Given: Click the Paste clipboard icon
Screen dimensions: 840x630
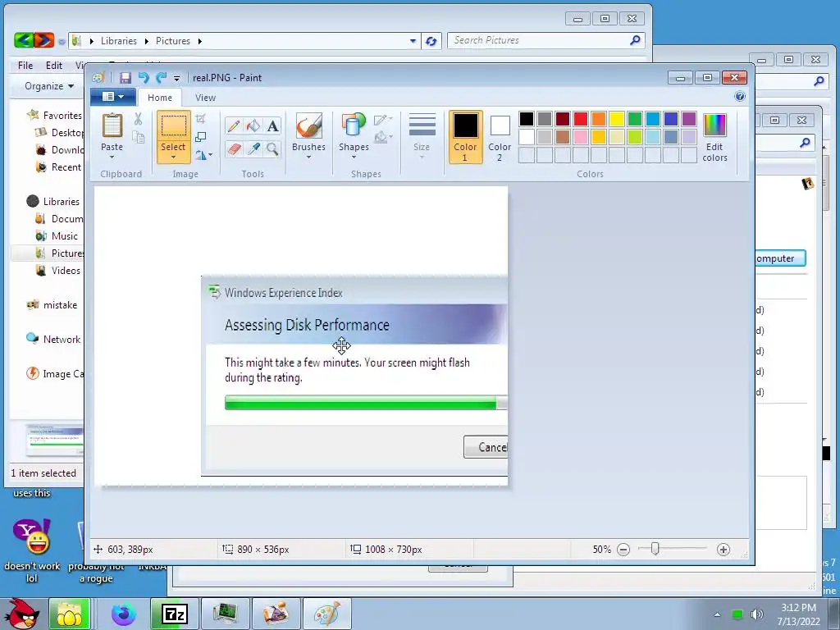Looking at the screenshot, I should [112, 126].
